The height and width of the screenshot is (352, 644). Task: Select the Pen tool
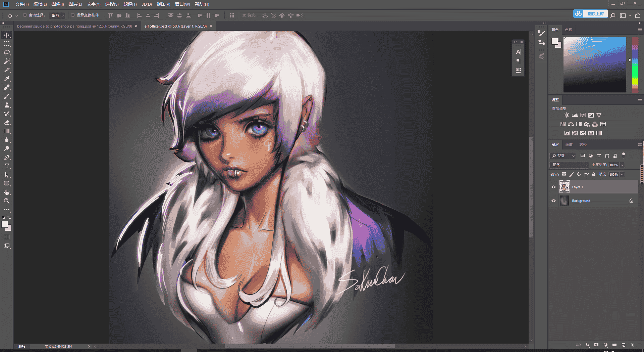click(7, 157)
